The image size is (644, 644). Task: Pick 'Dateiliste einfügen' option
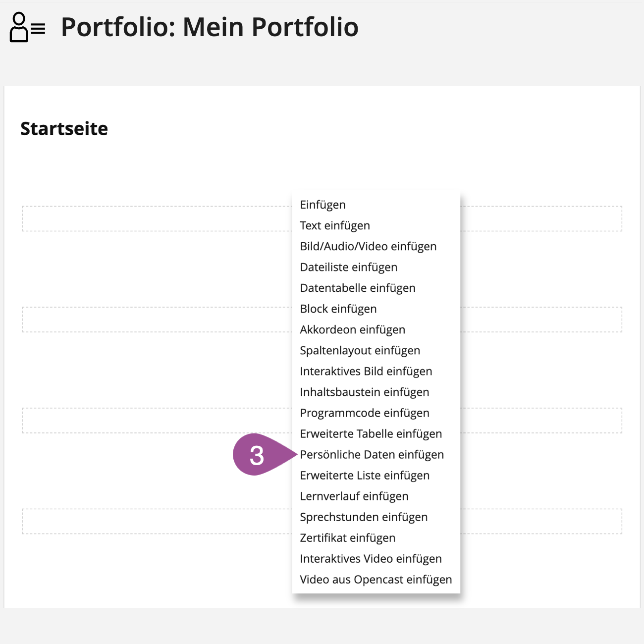pos(349,268)
